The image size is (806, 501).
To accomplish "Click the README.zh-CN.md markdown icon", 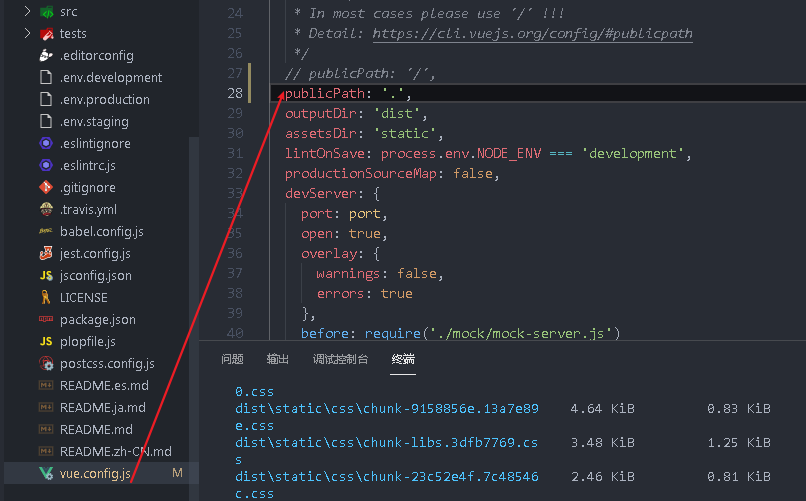I will click(x=46, y=452).
